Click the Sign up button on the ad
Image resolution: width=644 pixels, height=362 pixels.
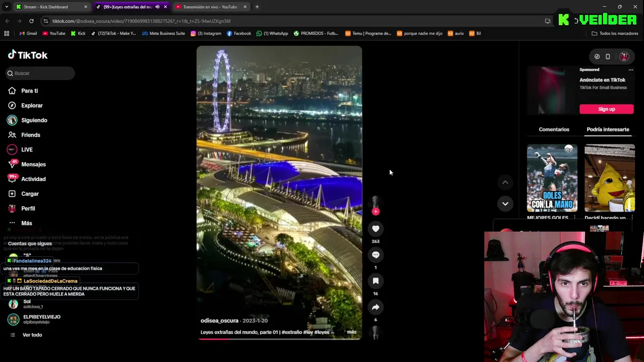coord(606,109)
